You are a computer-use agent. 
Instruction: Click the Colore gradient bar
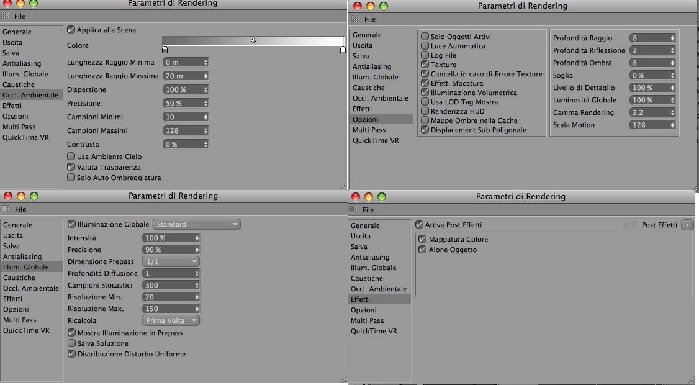coord(253,41)
